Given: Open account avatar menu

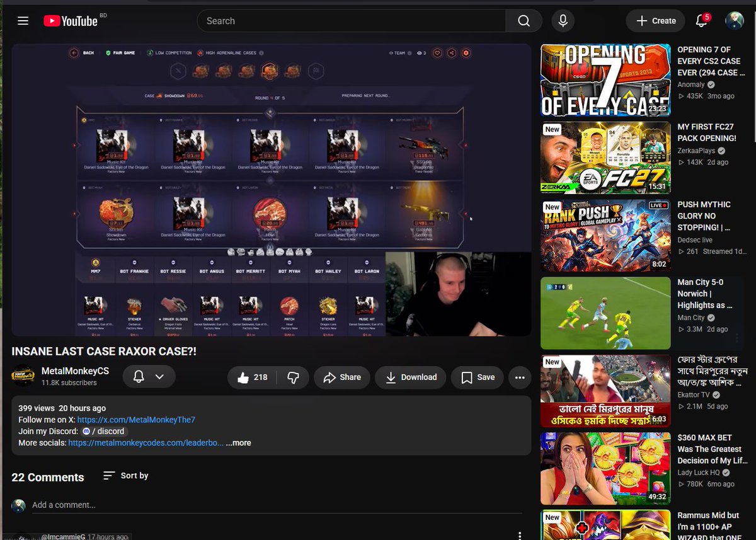Looking at the screenshot, I should pos(735,21).
